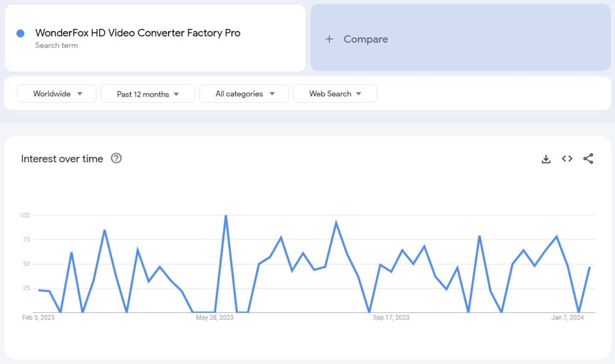Image resolution: width=615 pixels, height=364 pixels.
Task: Select the Interest over time heading
Action: (62, 158)
